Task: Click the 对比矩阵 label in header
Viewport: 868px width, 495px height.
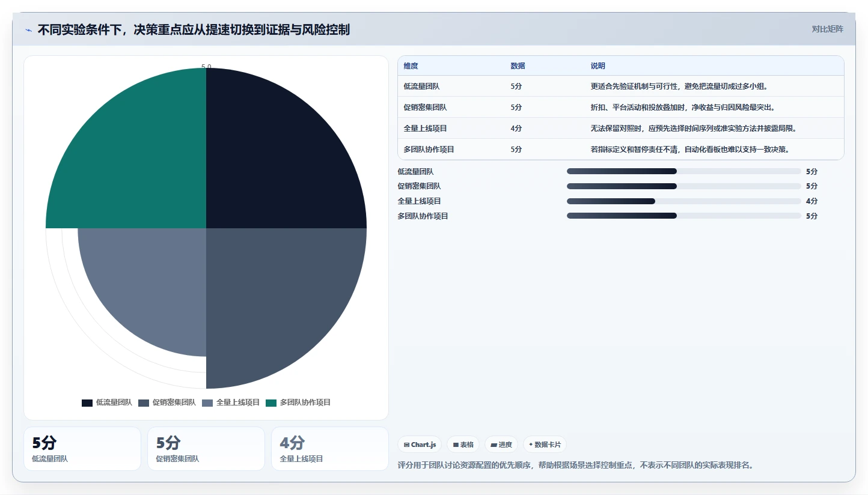Action: point(827,29)
